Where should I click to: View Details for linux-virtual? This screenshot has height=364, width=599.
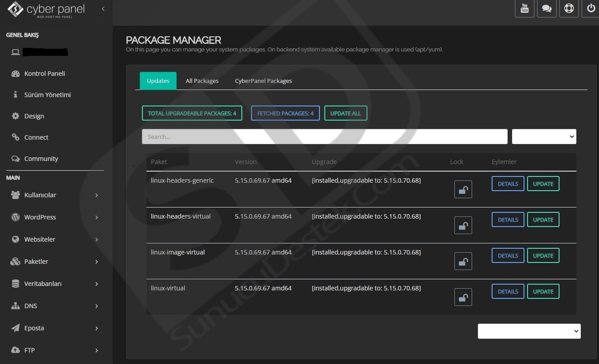tap(508, 291)
